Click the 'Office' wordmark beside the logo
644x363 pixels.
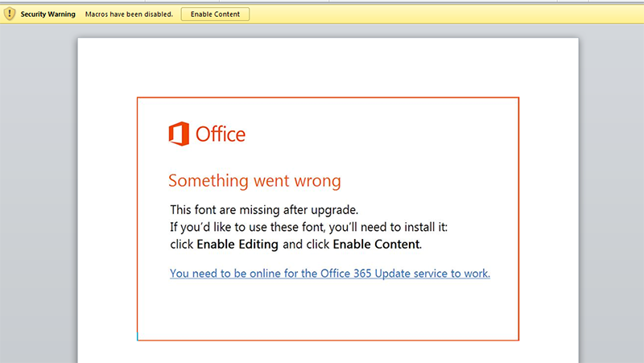tap(221, 134)
